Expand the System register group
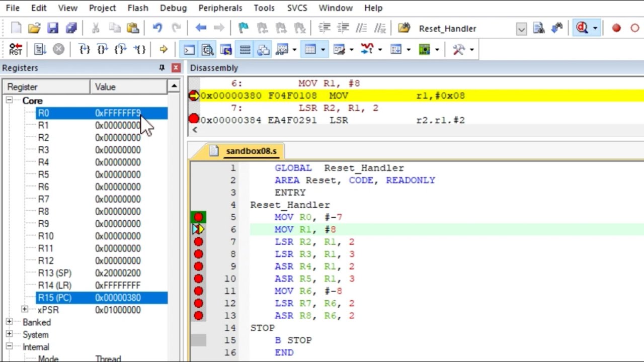Screen dimensions: 644x362 [x=9, y=334]
